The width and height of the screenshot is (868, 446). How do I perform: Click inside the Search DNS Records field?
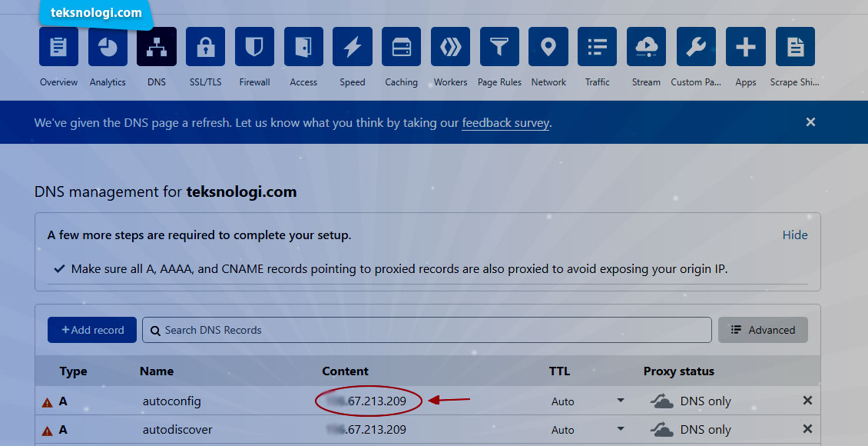click(x=426, y=329)
